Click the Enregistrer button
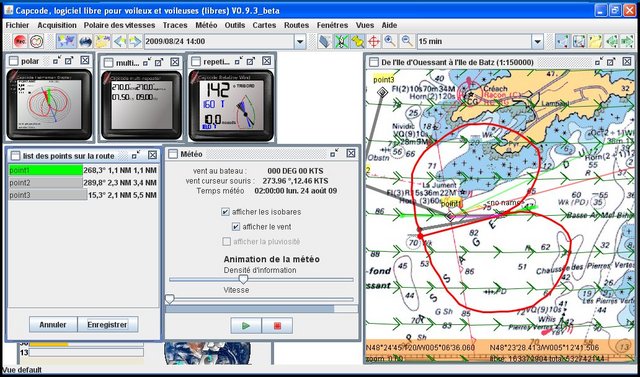 click(108, 325)
